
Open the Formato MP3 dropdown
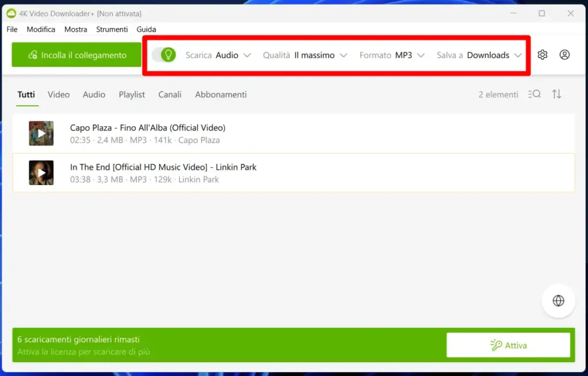[x=392, y=55]
